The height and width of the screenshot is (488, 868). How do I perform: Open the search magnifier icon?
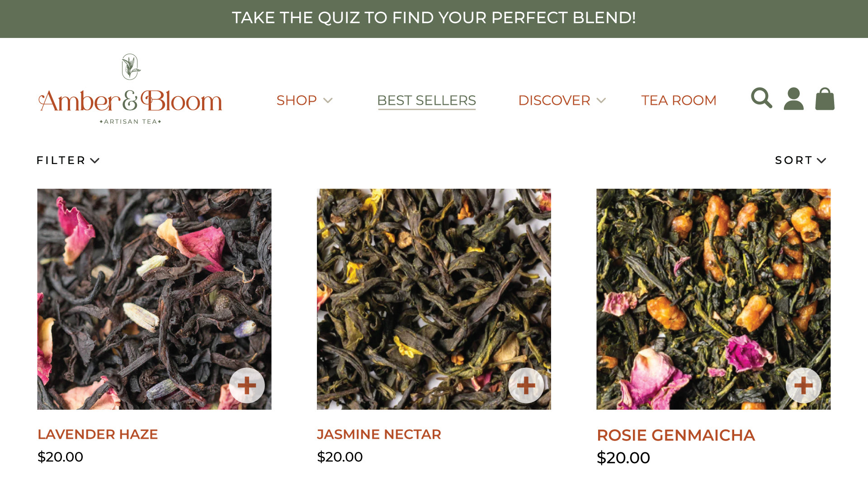coord(761,98)
